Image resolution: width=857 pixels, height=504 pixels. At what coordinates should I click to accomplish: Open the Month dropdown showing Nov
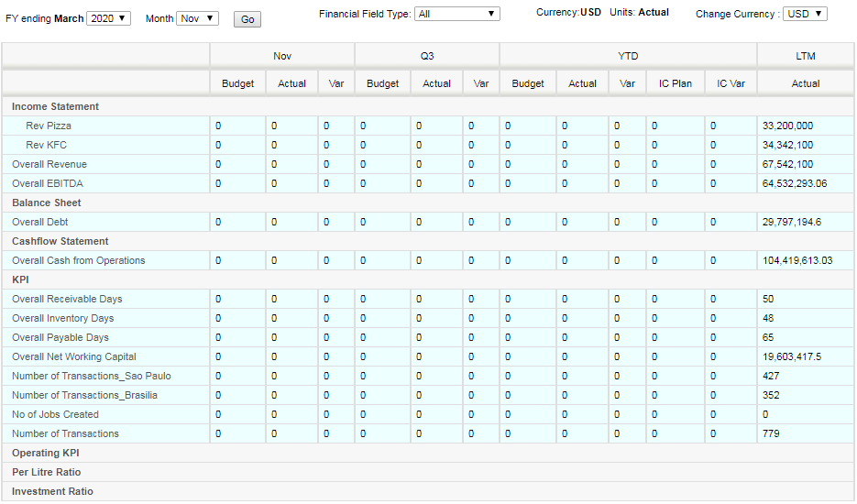197,18
